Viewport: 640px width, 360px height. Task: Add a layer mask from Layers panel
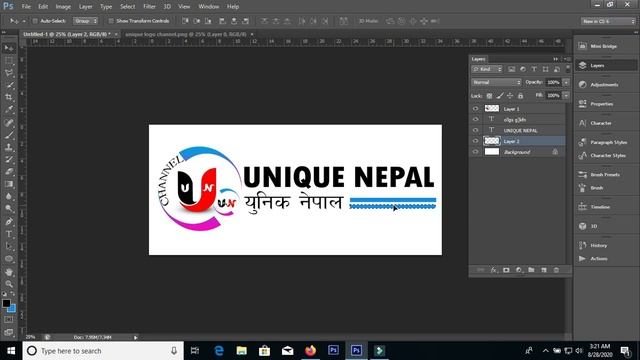coord(506,270)
